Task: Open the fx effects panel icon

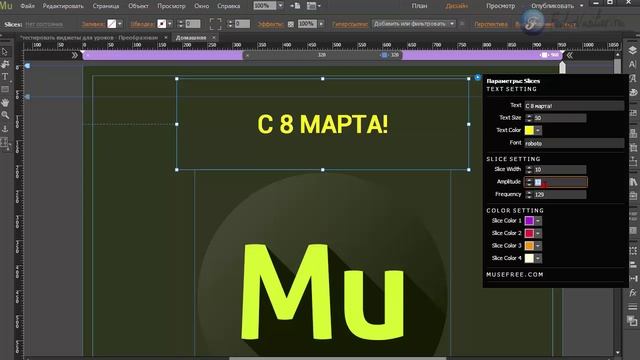Action: coord(633,293)
